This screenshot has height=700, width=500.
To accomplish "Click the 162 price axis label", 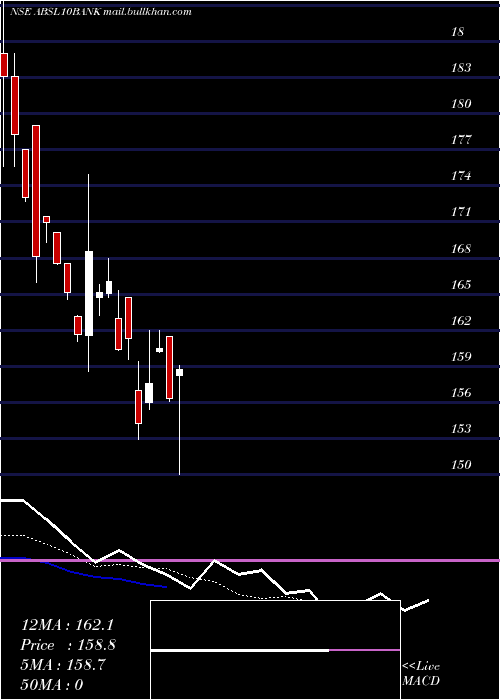I will pos(461,321).
